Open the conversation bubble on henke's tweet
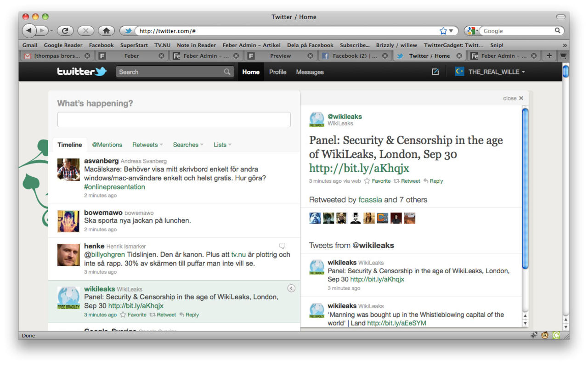The height and width of the screenshot is (365, 588). click(283, 246)
